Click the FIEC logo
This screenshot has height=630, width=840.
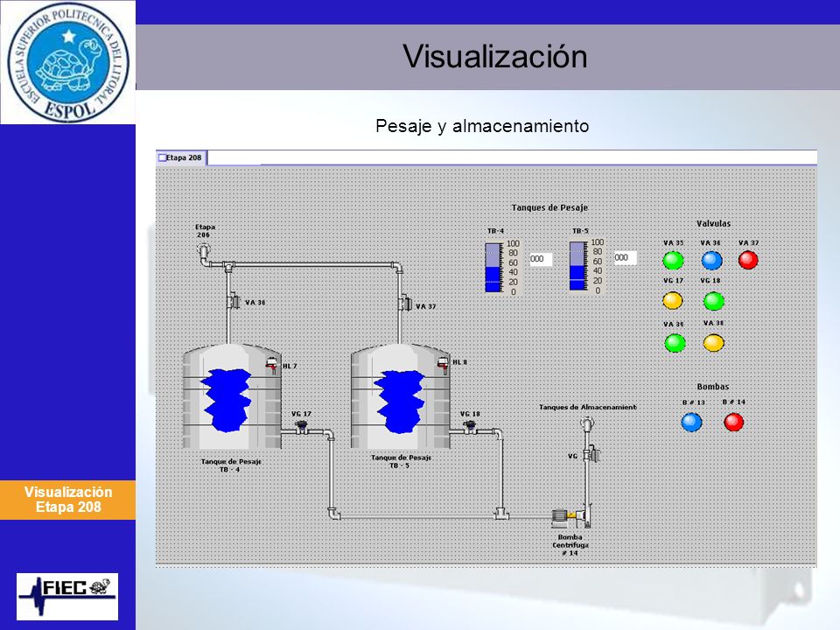[67, 596]
